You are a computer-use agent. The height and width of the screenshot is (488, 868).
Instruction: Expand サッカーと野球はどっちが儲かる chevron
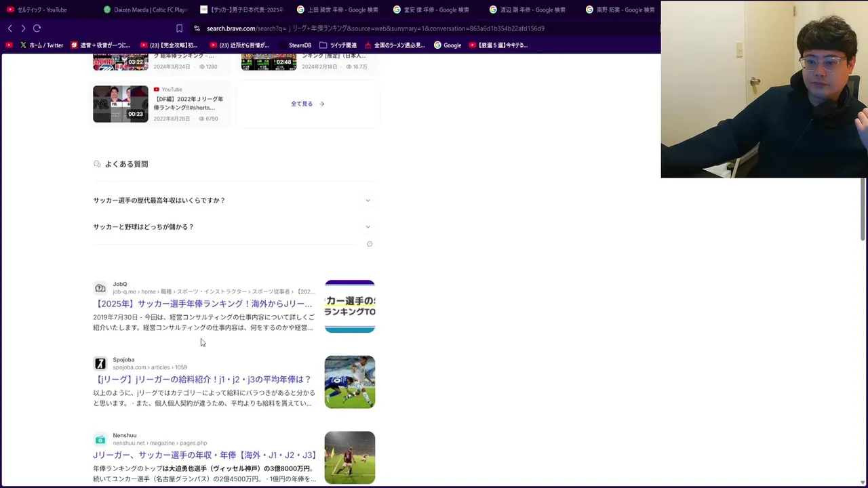tap(368, 227)
